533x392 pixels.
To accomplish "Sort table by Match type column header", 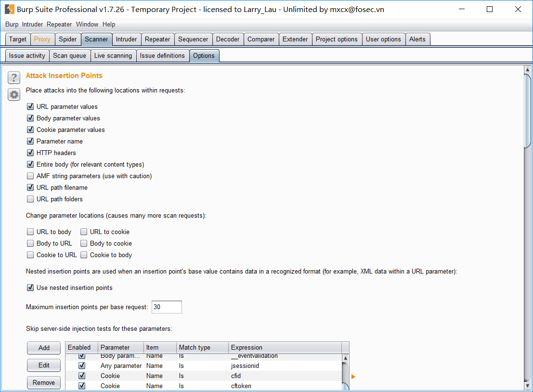I will click(x=202, y=348).
